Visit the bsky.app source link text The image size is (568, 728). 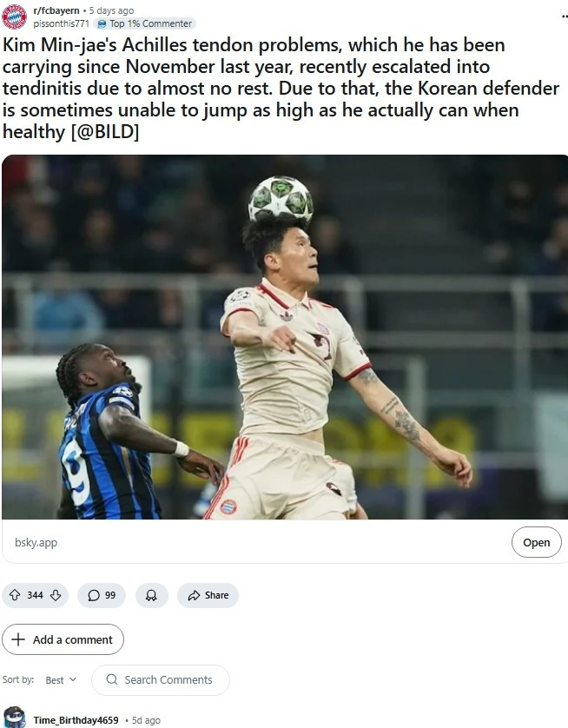pyautogui.click(x=36, y=542)
